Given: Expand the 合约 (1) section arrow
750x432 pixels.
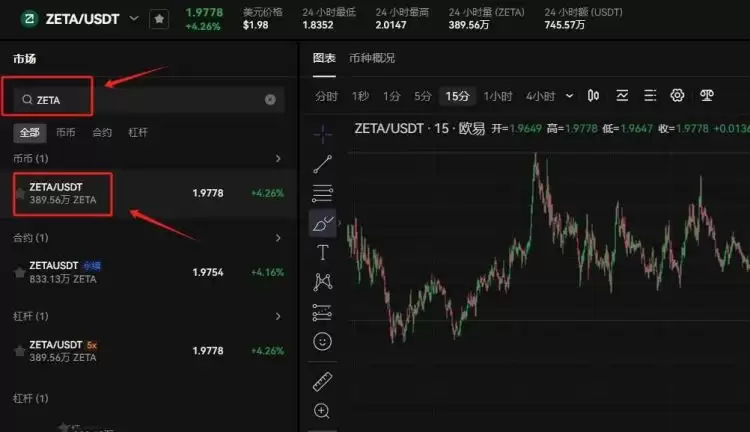Looking at the screenshot, I should pos(277,238).
